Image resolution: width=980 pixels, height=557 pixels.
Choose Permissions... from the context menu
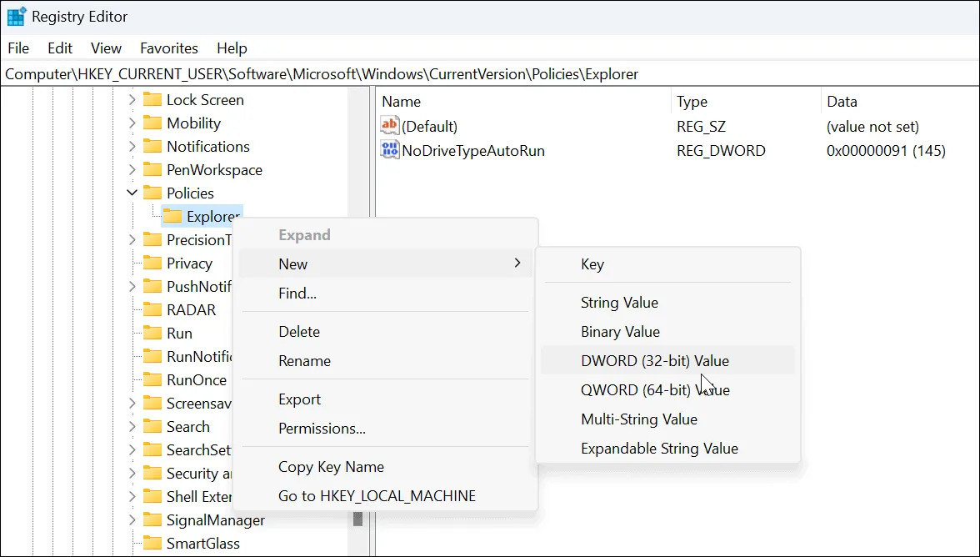(385, 429)
